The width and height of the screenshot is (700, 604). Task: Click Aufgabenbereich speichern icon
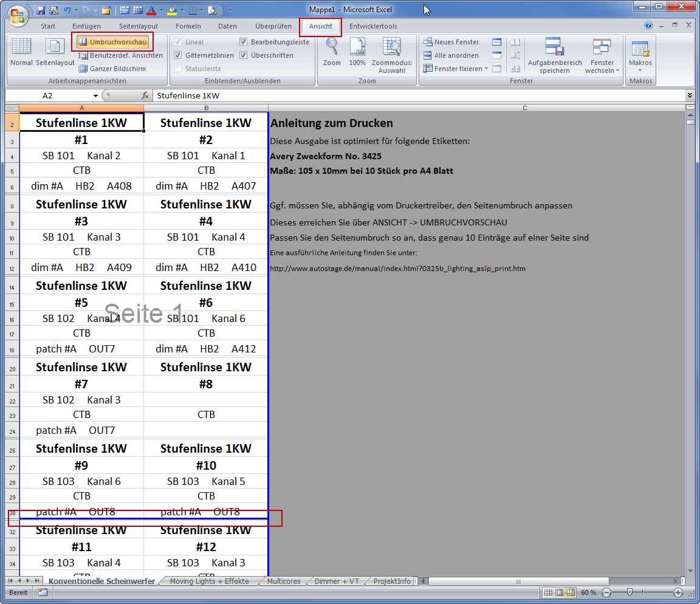click(554, 47)
